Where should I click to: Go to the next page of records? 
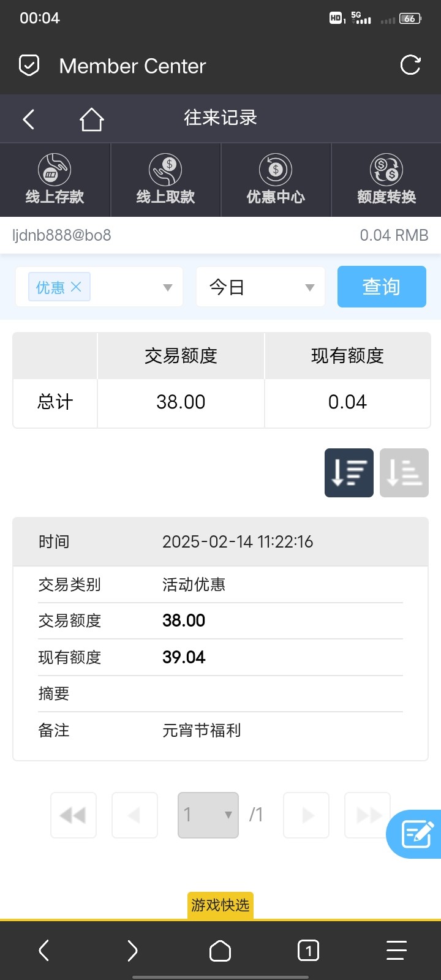(306, 815)
